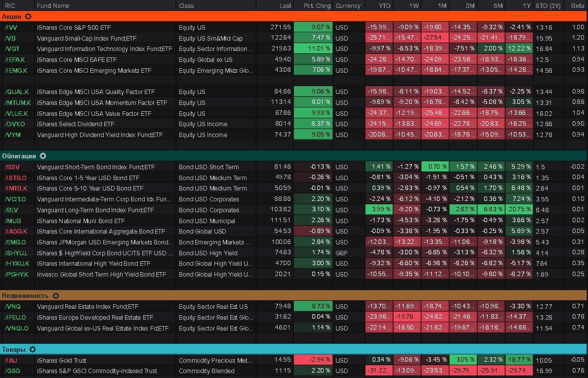Viewport: 588px width, 378px height.
Task: Sort by the 6M column header
Action: (498, 5)
